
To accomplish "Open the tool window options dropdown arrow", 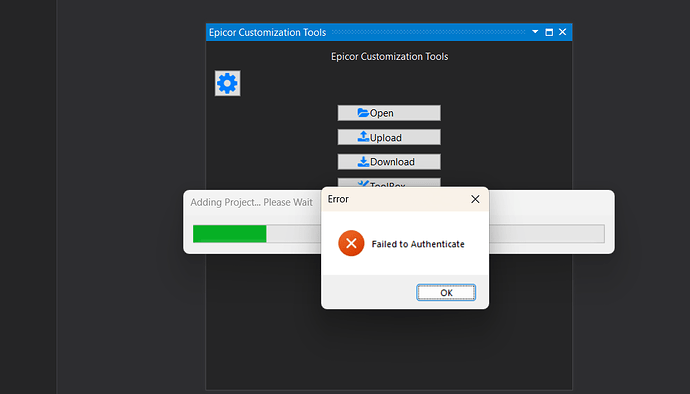I will pos(535,32).
